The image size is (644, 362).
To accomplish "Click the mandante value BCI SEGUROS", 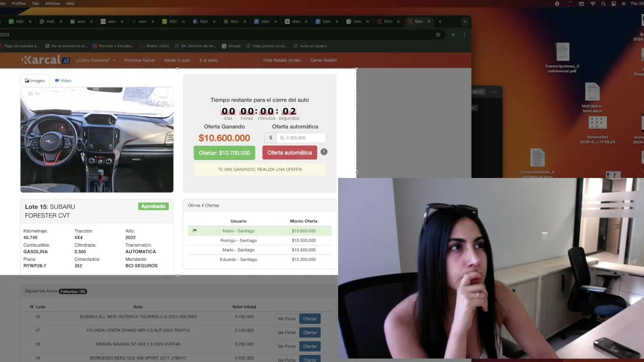I will click(141, 265).
